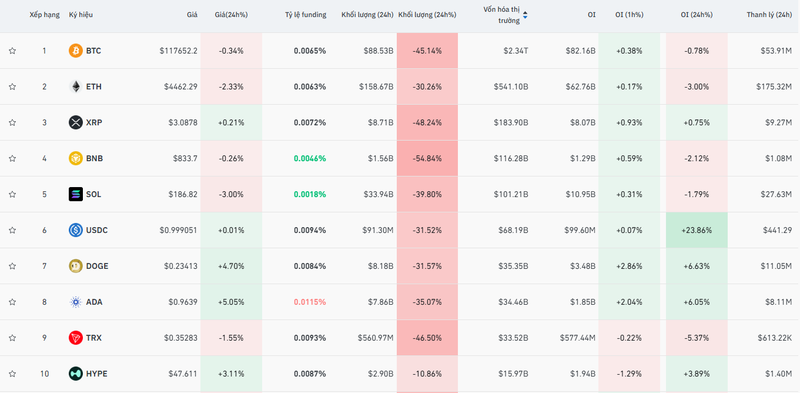
Task: Click the OI (24h%) column header
Action: coord(696,15)
